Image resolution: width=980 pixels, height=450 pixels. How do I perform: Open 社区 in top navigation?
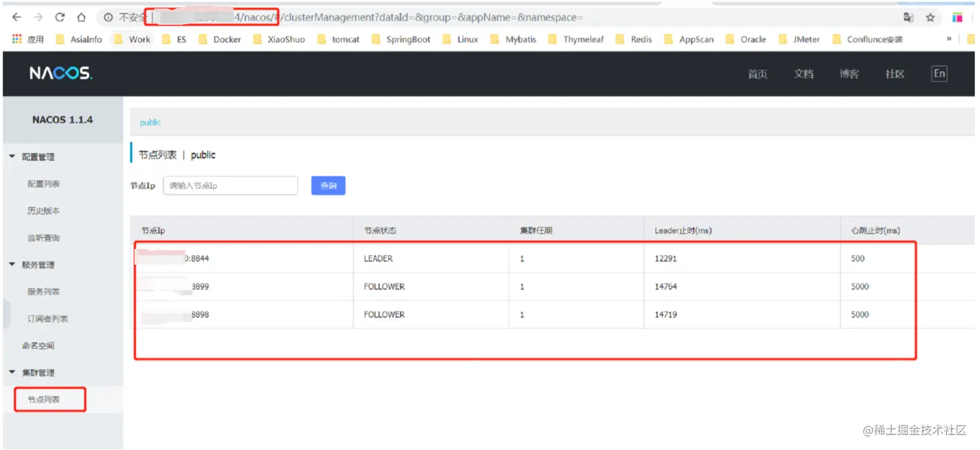tap(895, 74)
